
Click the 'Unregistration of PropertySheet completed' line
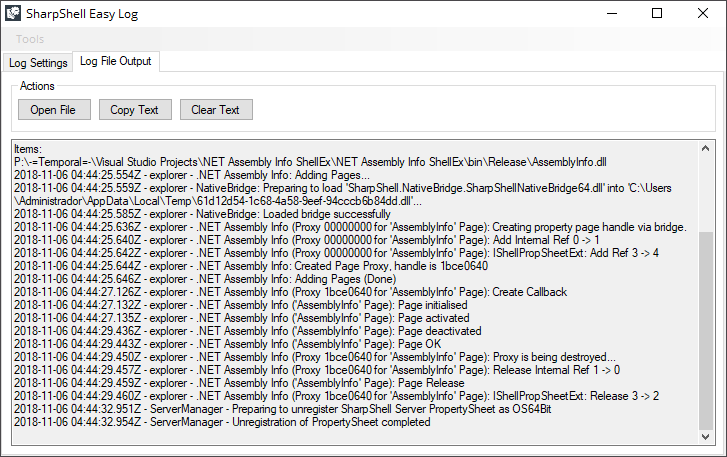click(222, 421)
